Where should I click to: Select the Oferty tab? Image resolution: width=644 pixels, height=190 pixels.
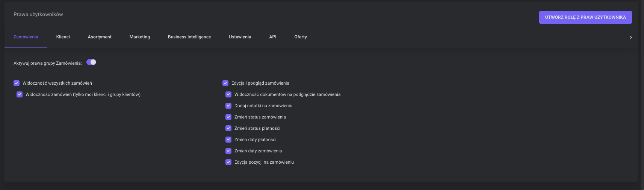click(x=301, y=37)
